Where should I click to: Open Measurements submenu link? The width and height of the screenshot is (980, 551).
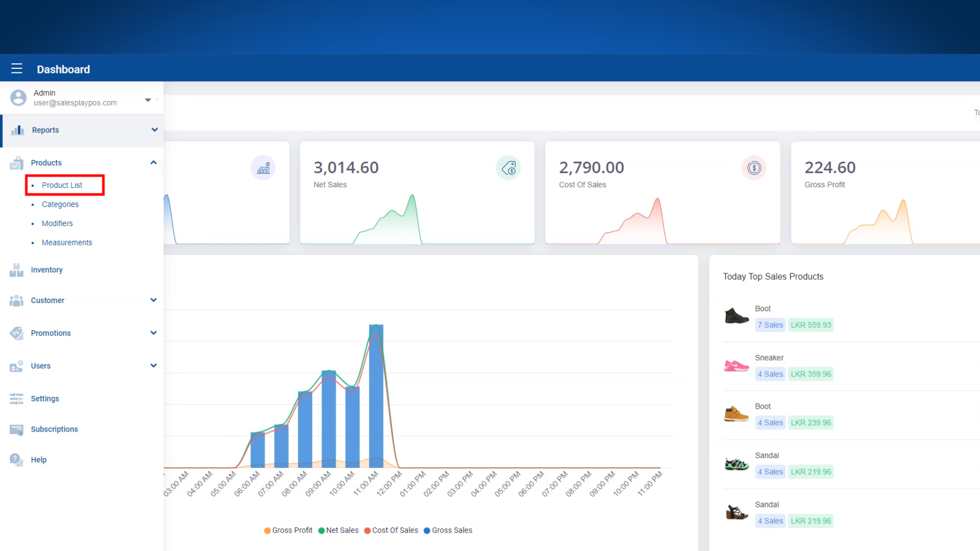tap(67, 242)
